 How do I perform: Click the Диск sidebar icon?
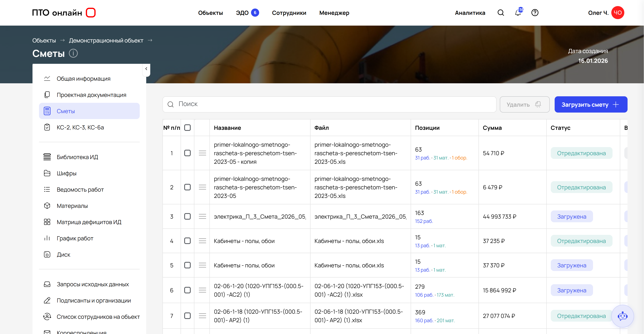click(x=47, y=255)
